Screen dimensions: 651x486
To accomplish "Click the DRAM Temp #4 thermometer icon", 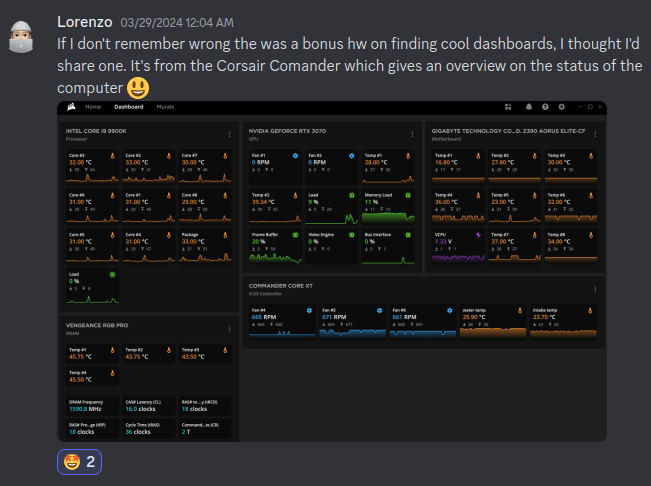I will coord(112,373).
